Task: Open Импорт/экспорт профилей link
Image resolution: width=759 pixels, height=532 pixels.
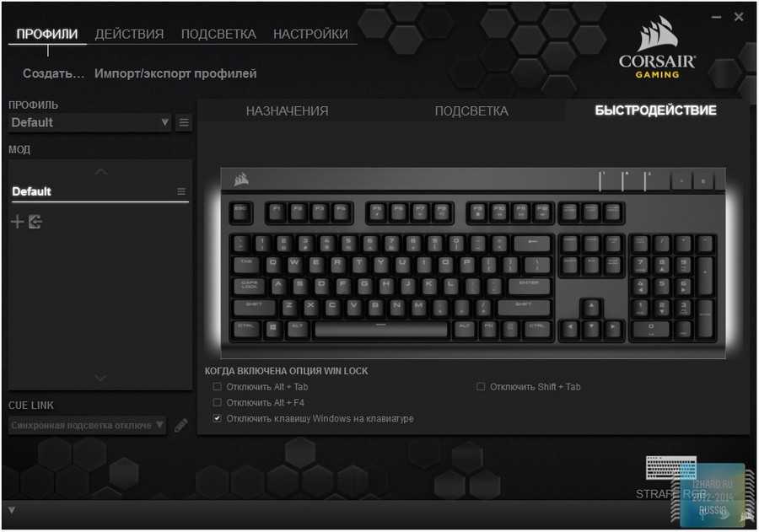Action: click(175, 73)
